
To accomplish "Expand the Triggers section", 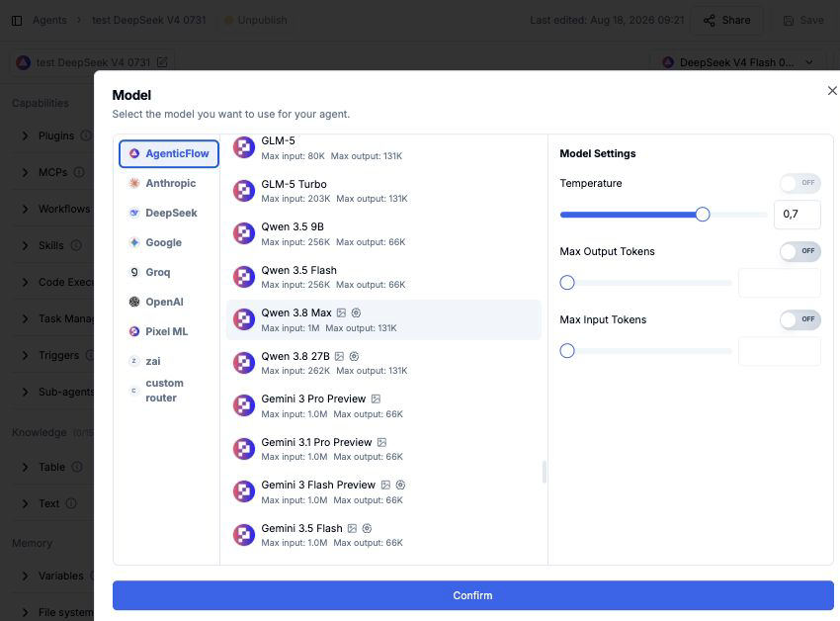I will 25,355.
